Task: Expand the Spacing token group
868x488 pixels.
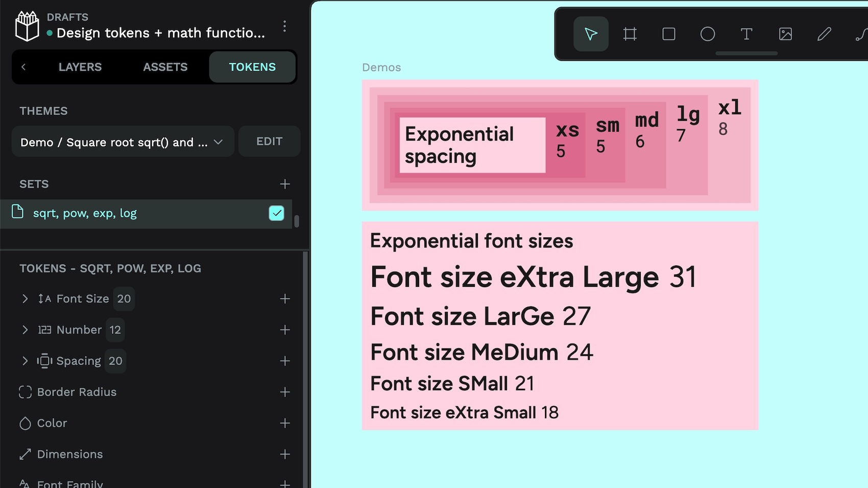Action: pyautogui.click(x=25, y=361)
